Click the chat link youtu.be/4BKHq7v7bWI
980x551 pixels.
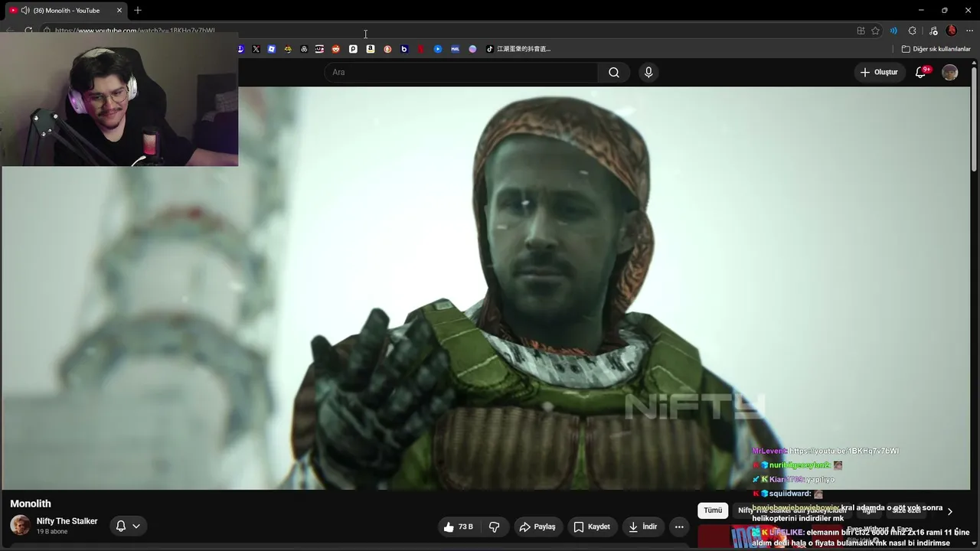(844, 452)
